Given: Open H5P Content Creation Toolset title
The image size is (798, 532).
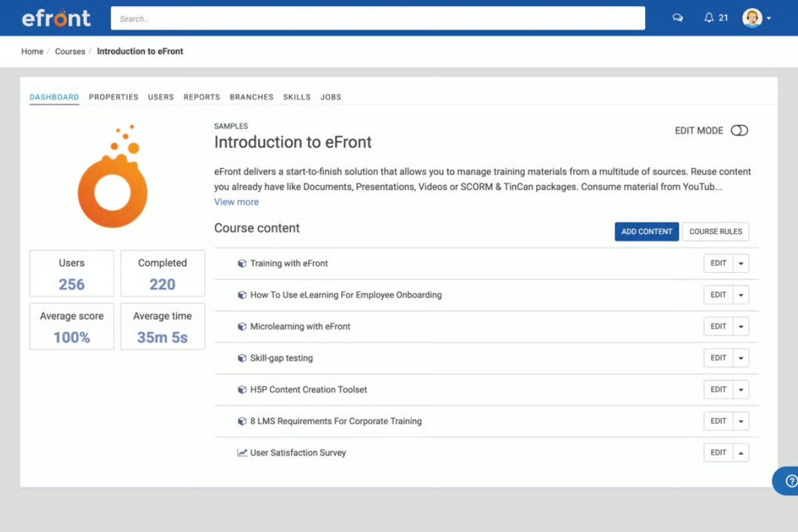Looking at the screenshot, I should point(309,390).
